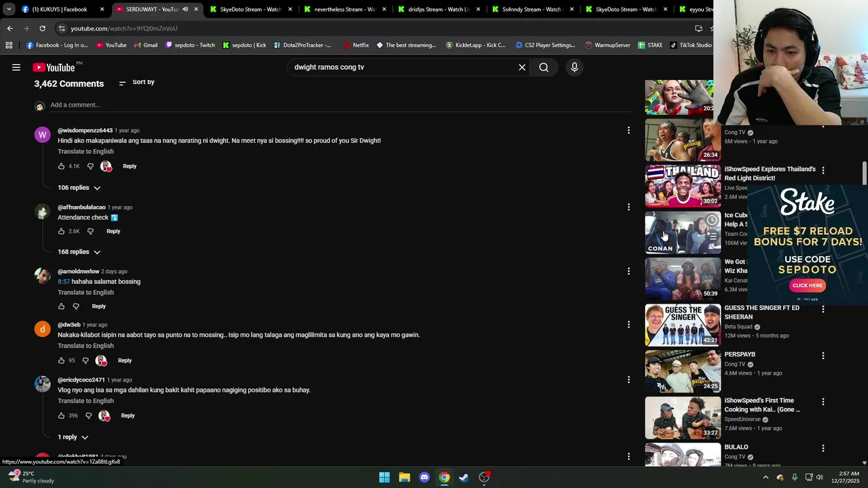Image resolution: width=868 pixels, height=488 pixels.
Task: Open the Dota2ProTracker bookmark
Action: click(302, 45)
